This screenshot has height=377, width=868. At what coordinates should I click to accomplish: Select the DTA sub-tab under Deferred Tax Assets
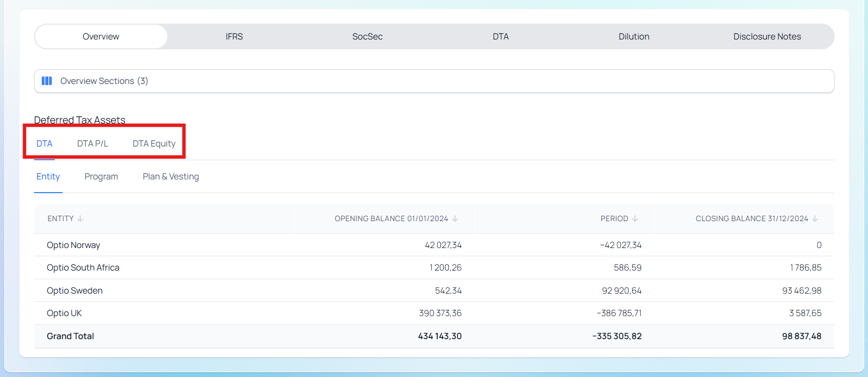pyautogui.click(x=44, y=143)
